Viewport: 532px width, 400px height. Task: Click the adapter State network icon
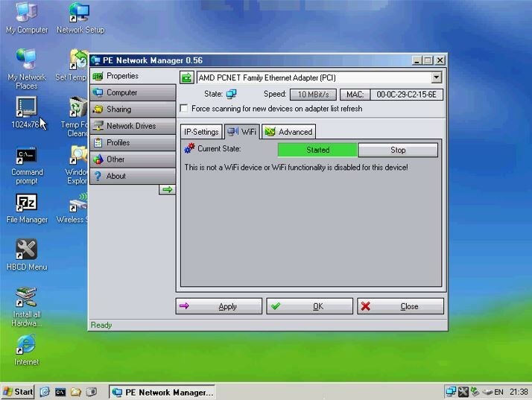(x=232, y=94)
